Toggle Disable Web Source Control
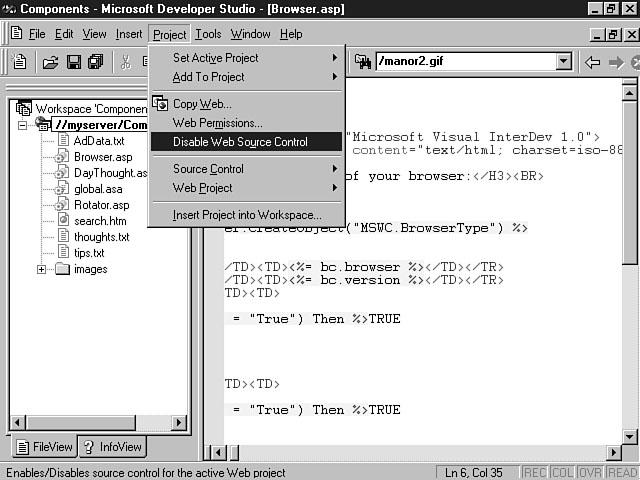This screenshot has height=480, width=640. tap(240, 142)
